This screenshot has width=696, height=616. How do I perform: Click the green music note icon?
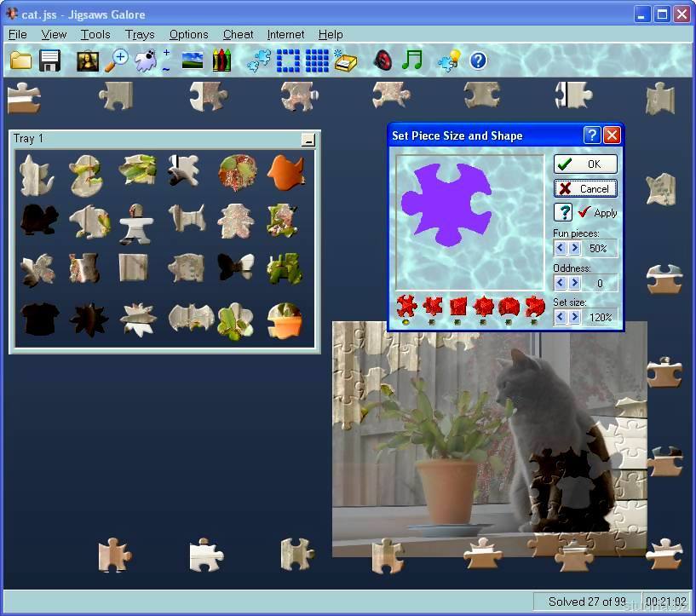412,60
